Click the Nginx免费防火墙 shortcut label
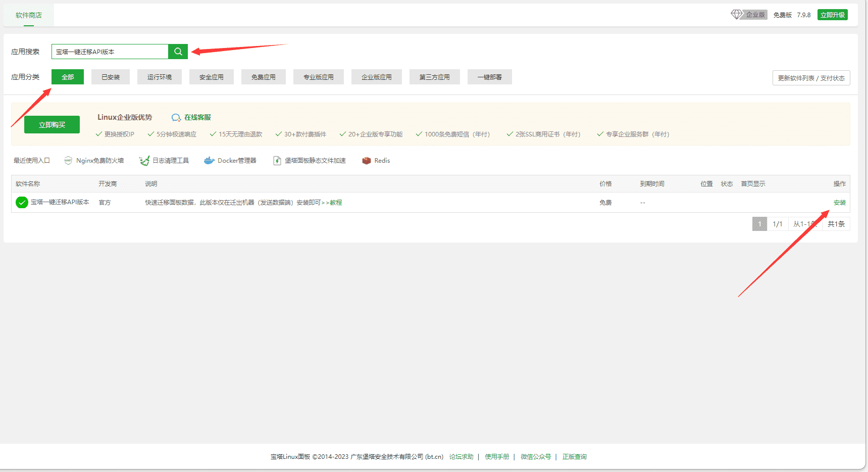868x472 pixels. 100,161
